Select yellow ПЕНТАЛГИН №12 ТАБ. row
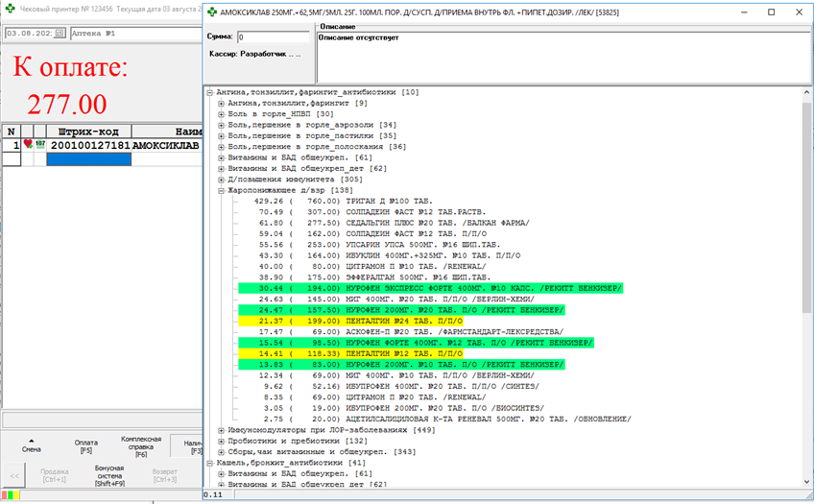This screenshot has height=504, width=814. (350, 354)
